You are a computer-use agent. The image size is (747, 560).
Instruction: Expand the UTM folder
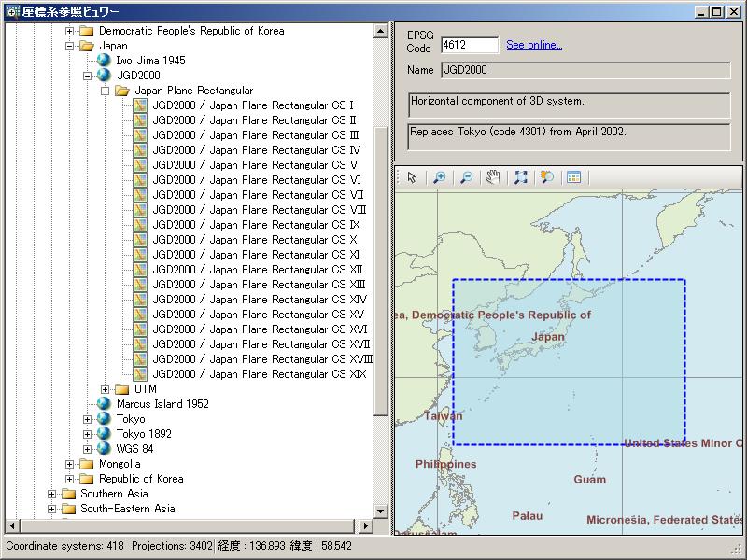click(x=106, y=389)
